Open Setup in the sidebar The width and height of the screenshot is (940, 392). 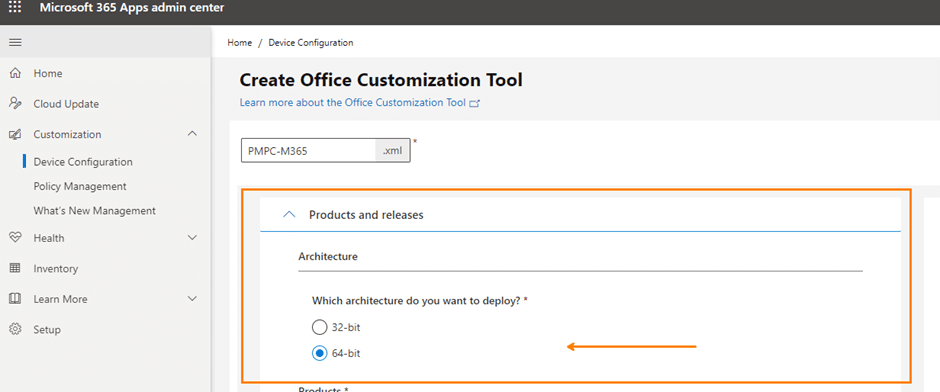pyautogui.click(x=47, y=330)
